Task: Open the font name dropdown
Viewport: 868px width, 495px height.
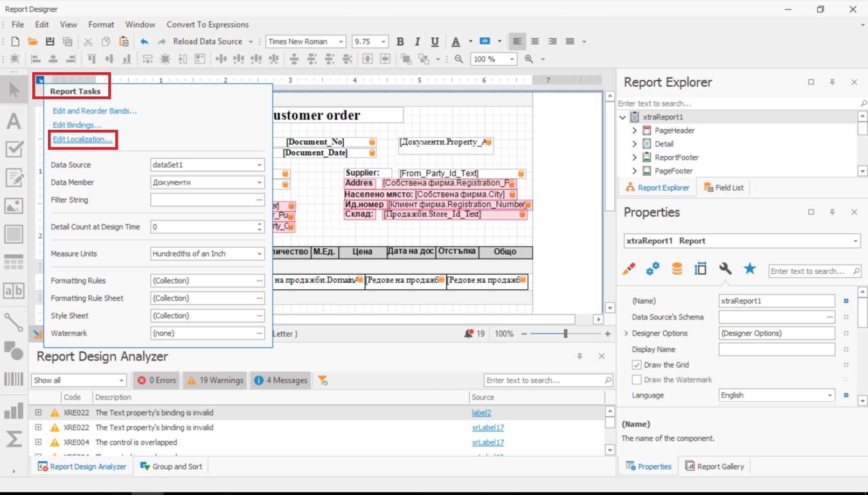Action: coord(341,41)
